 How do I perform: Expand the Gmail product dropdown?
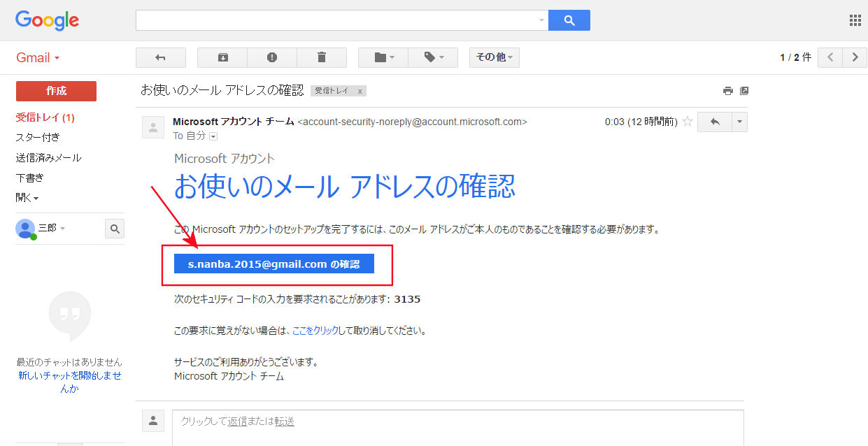pyautogui.click(x=38, y=58)
